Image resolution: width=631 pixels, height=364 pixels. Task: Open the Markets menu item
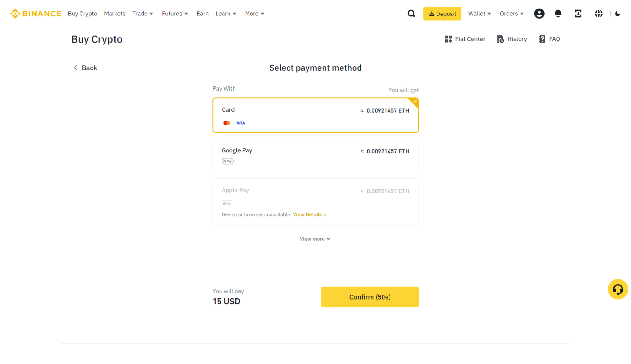115,14
